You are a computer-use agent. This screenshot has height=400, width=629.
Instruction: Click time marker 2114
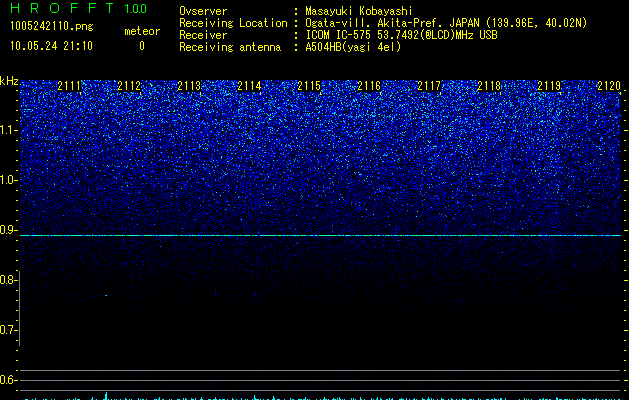249,86
